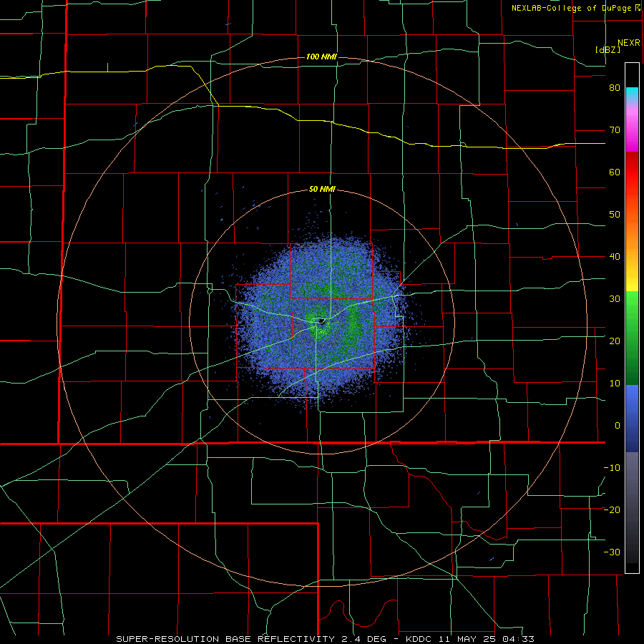Click the 40 dBZ tick label
Image resolution: width=644 pixels, height=644 pixels.
(x=615, y=257)
